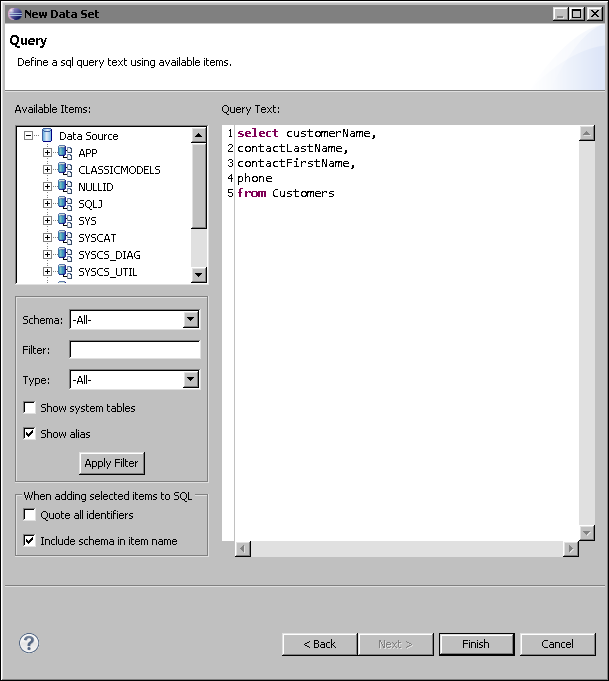Viewport: 609px width, 681px height.
Task: Open the Schema dropdown list
Action: (x=191, y=320)
